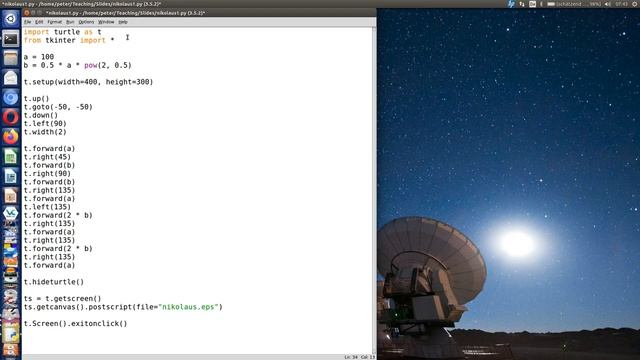Image resolution: width=640 pixels, height=360 pixels.
Task: Open the Window menu in IDLE
Action: coord(106,22)
